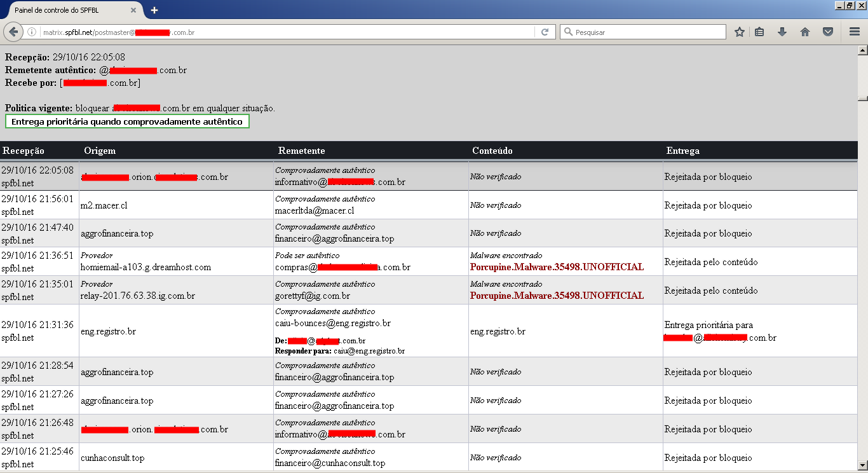Save the page to Pocket

[x=828, y=32]
